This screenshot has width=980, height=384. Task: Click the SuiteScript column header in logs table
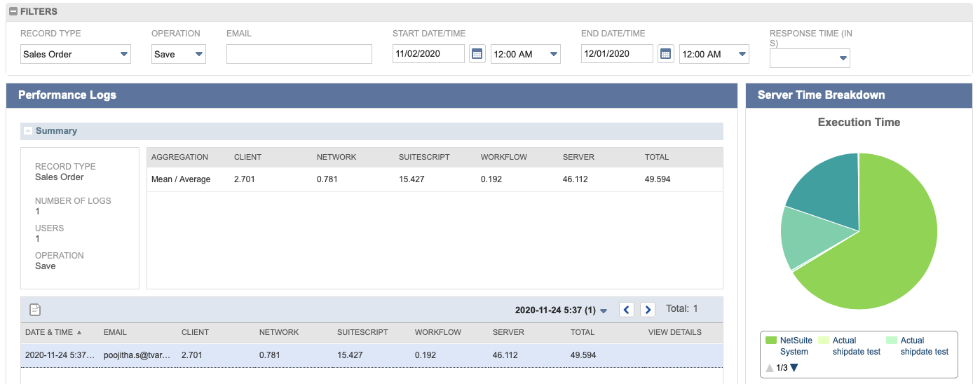tap(362, 332)
